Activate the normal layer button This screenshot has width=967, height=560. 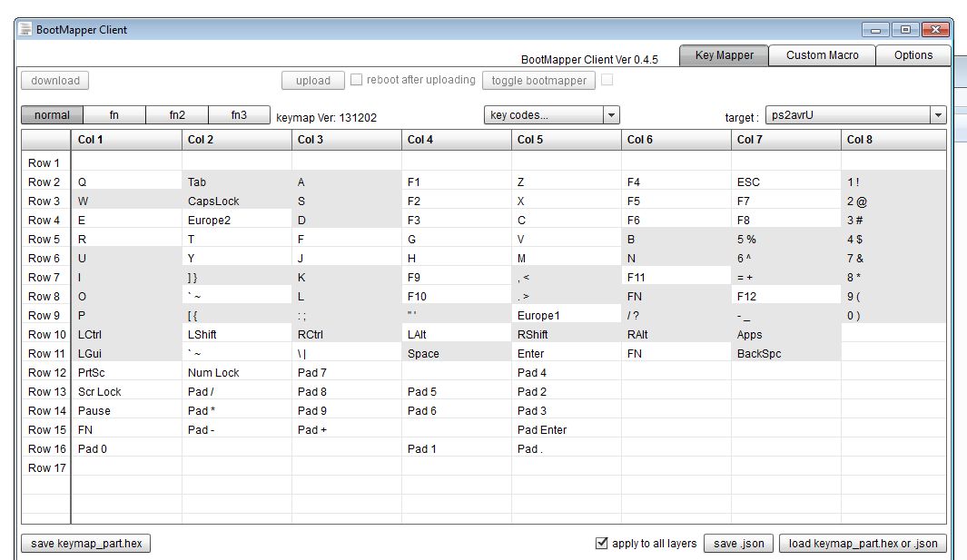click(x=52, y=115)
